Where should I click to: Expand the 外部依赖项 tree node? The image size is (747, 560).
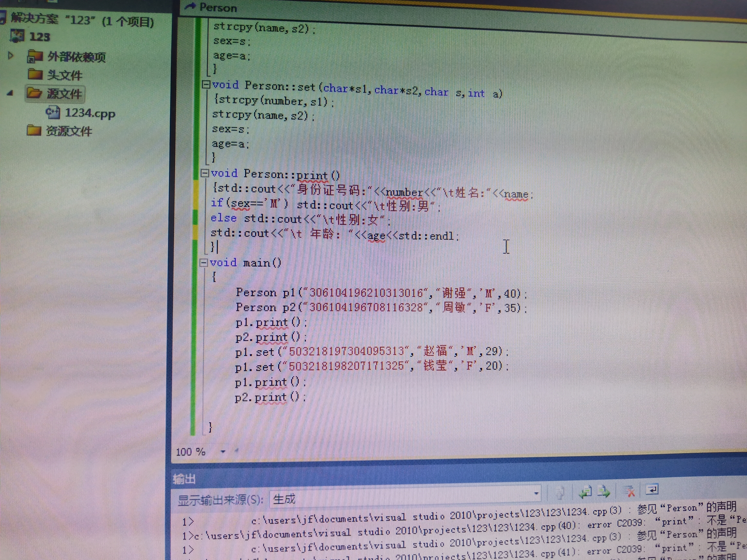tap(11, 55)
